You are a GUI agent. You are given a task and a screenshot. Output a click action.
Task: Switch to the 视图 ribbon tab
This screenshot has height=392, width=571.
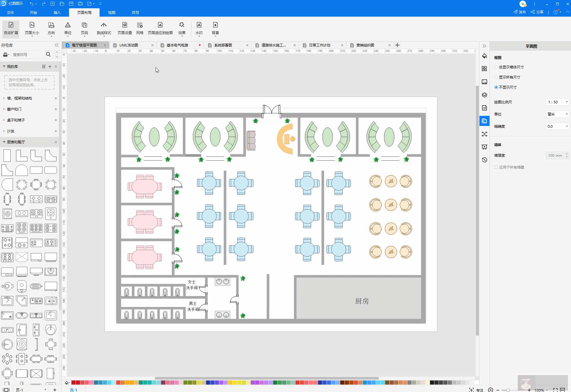tap(112, 12)
